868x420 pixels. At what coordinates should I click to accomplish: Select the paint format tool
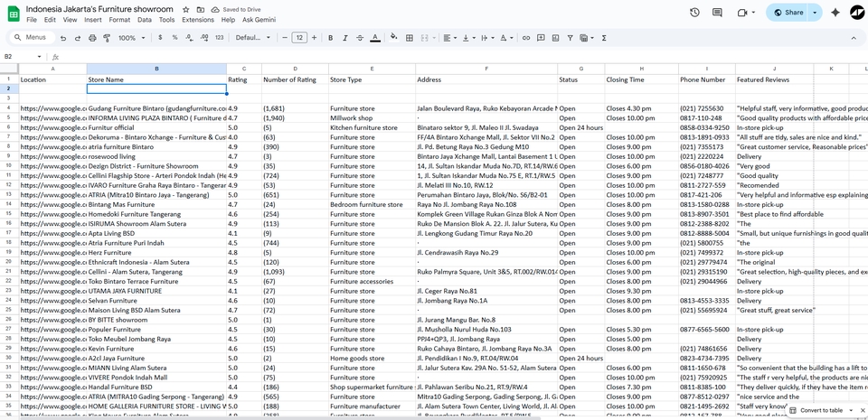click(x=107, y=38)
